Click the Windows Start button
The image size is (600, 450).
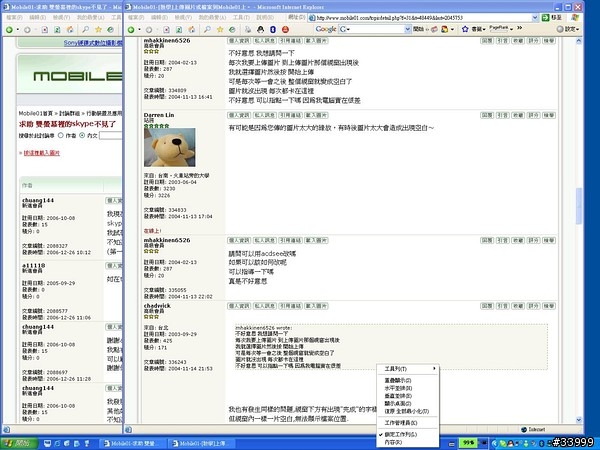(x=19, y=443)
